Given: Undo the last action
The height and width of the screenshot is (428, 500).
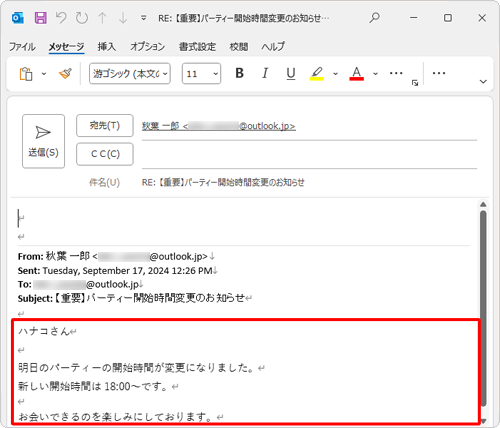Looking at the screenshot, I should click(x=61, y=18).
